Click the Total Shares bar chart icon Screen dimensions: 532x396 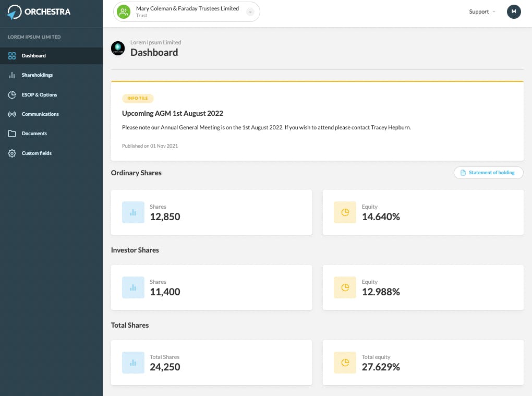coord(133,363)
